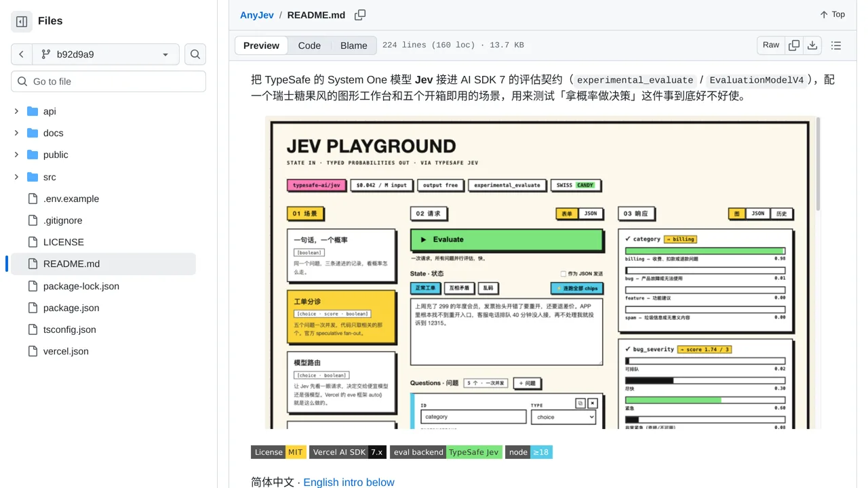
Task: Collapse the file tree side panel
Action: pyautogui.click(x=22, y=22)
